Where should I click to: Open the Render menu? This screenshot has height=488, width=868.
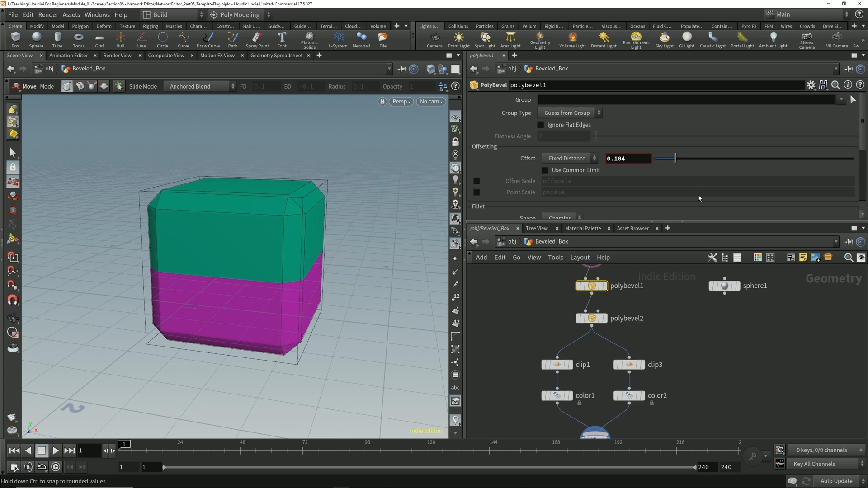pos(48,14)
